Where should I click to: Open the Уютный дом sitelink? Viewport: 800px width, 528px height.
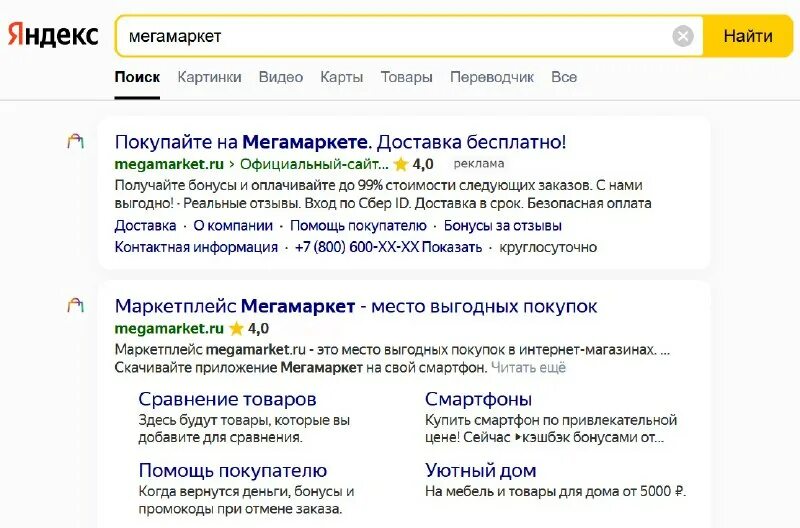pos(481,470)
